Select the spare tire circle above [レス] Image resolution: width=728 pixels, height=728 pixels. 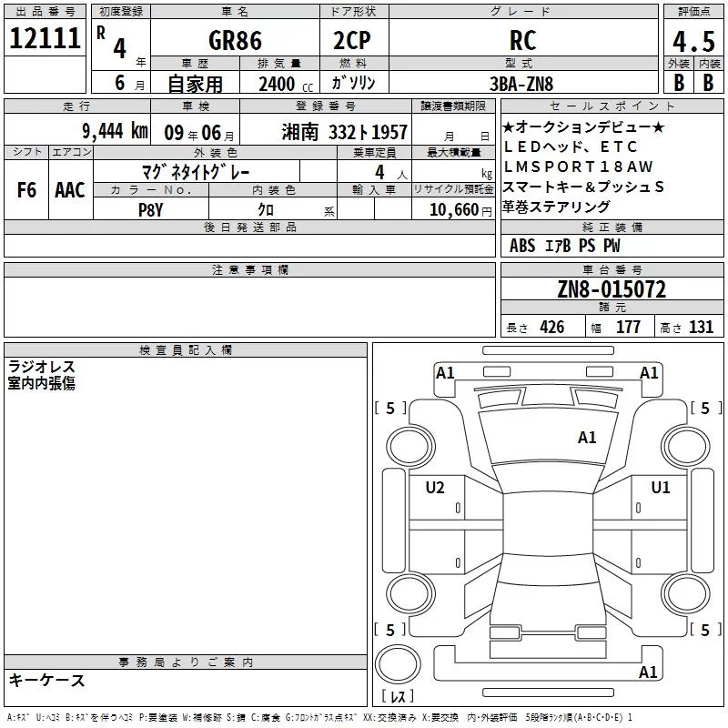click(398, 664)
